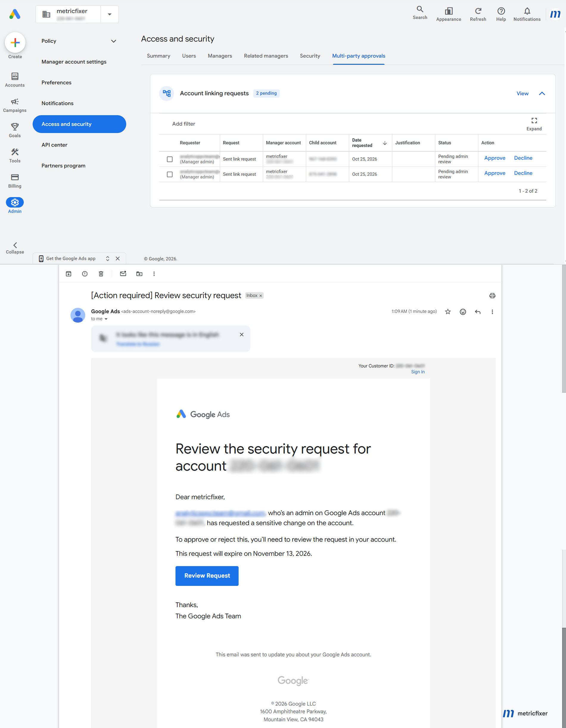Expand the Policy menu chevron
Screen dimensions: 566x728
[x=113, y=41]
